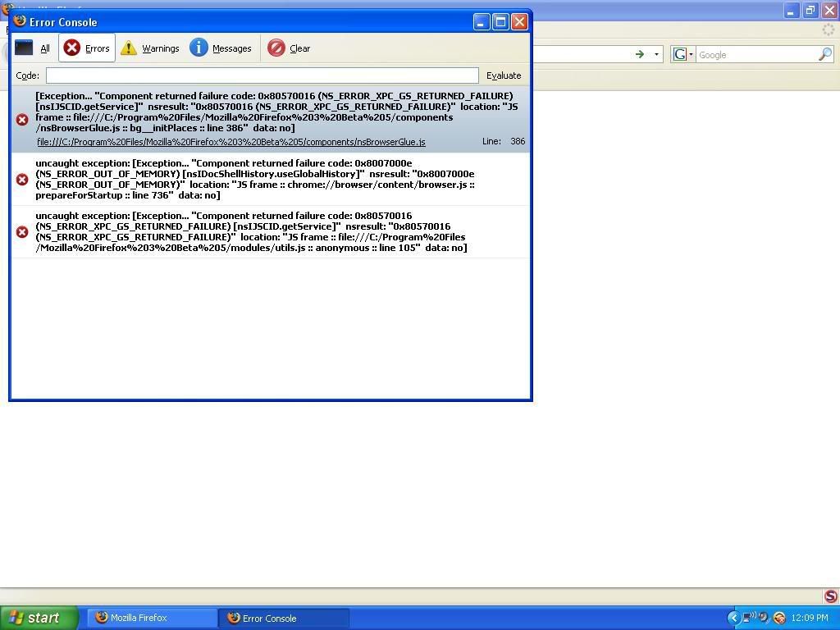
Task: Click the magnifying glass search icon
Action: coord(825,55)
